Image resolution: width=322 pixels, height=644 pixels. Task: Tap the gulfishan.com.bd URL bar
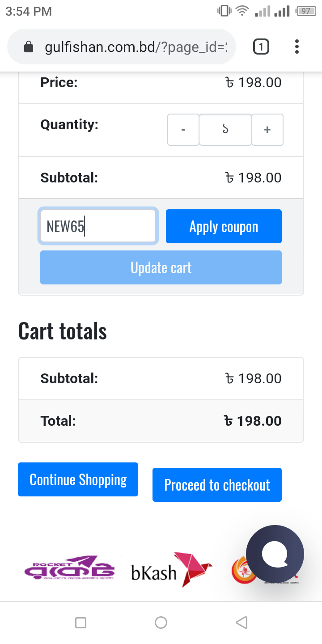[x=136, y=47]
